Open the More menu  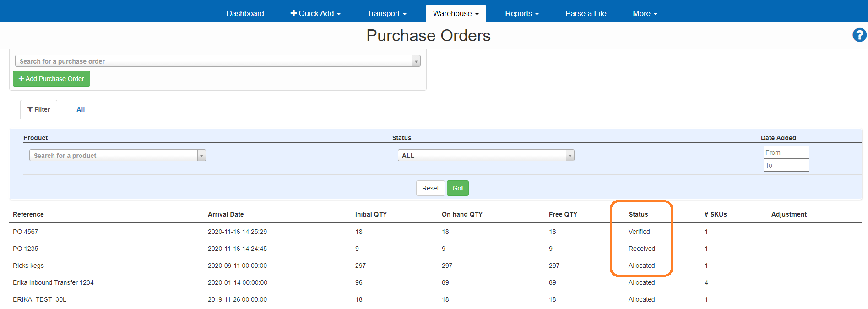645,14
